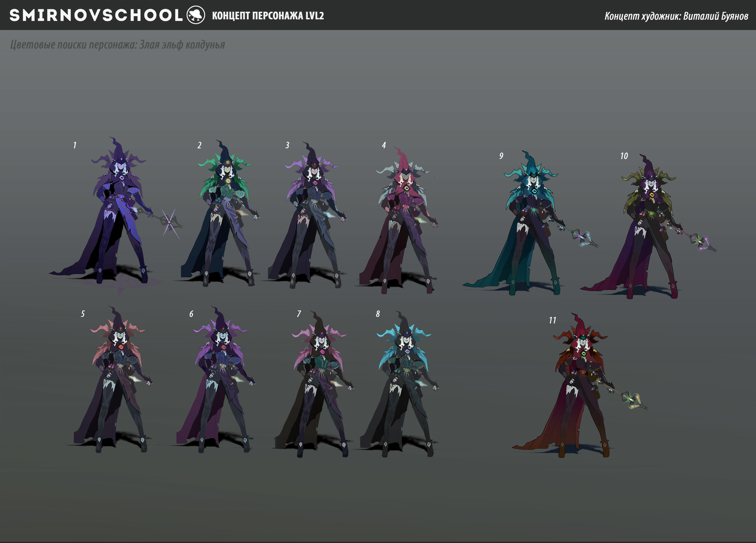Click the "КОНЦЕПТ ПЕРСОНАЖА LVL2" title
756x543 pixels.
coord(268,16)
